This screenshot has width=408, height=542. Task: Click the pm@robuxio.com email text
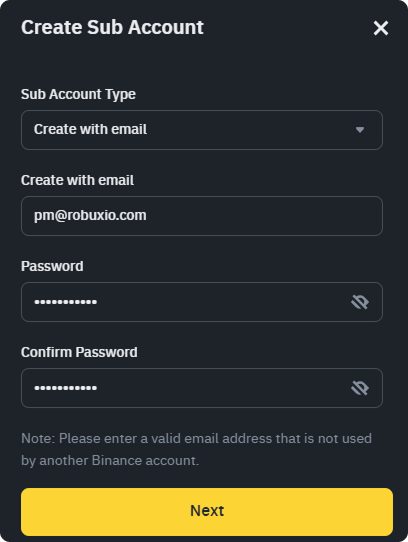(x=90, y=216)
